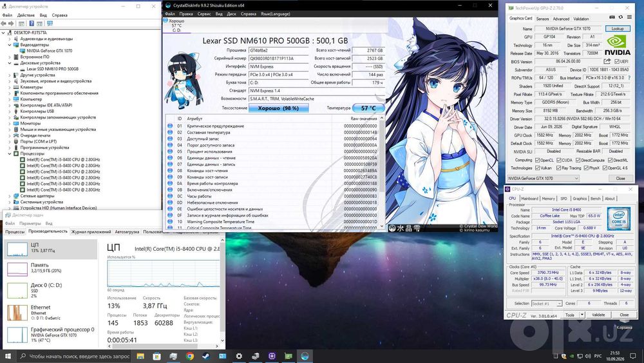644x363 pixels.
Task: Select Lexar SSD NM610 PRO 500GB in Device Manager
Action: [52, 69]
